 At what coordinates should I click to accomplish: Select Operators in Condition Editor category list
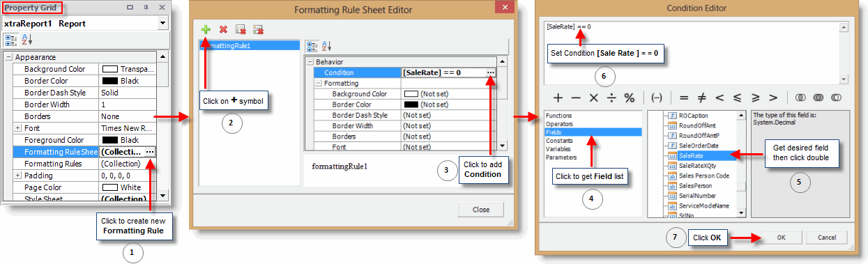559,123
